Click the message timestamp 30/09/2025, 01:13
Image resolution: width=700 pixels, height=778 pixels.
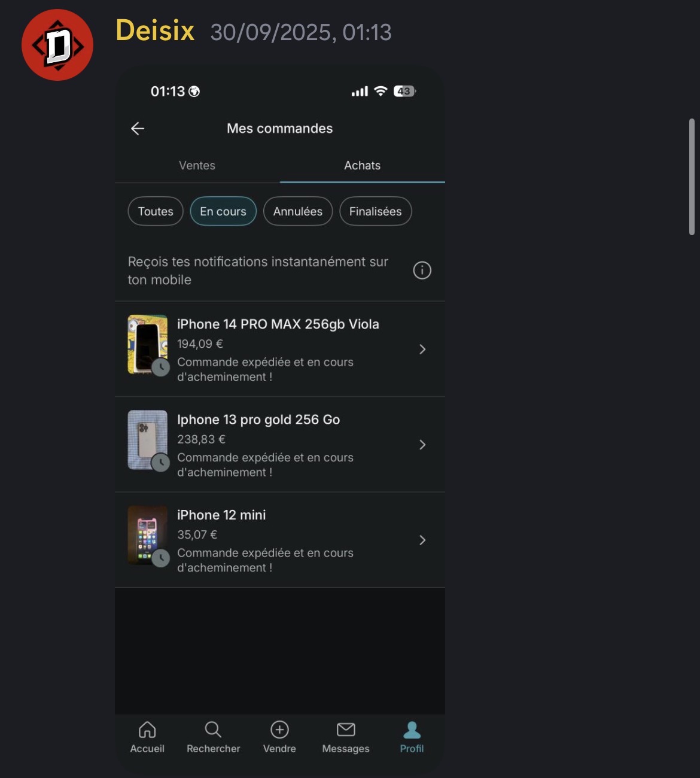tap(301, 32)
